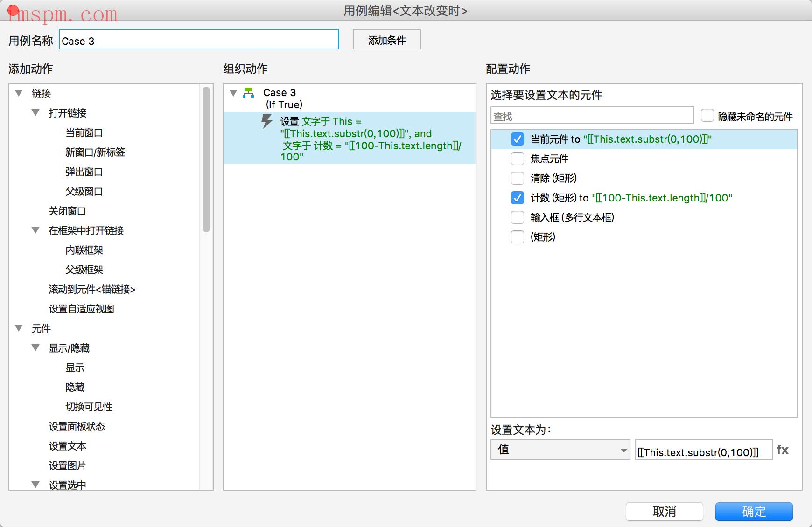This screenshot has width=812, height=527.
Task: Collapse the 显示/隐藏 group
Action: point(35,348)
